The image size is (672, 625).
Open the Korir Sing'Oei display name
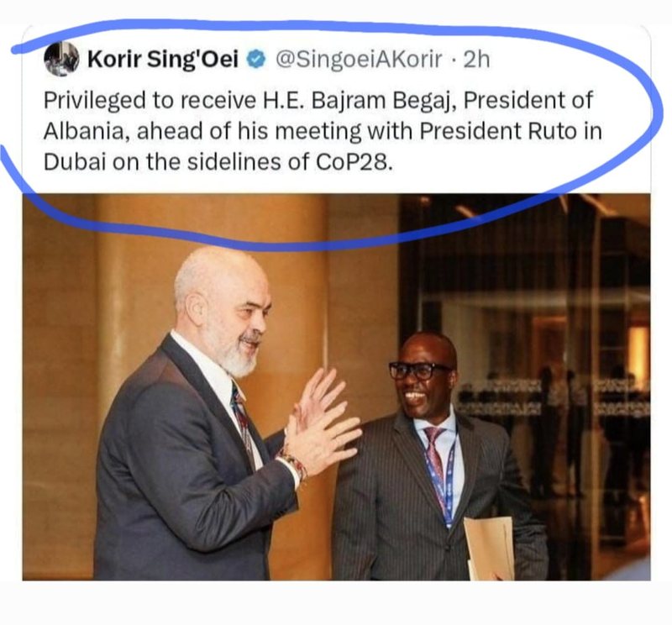click(162, 59)
